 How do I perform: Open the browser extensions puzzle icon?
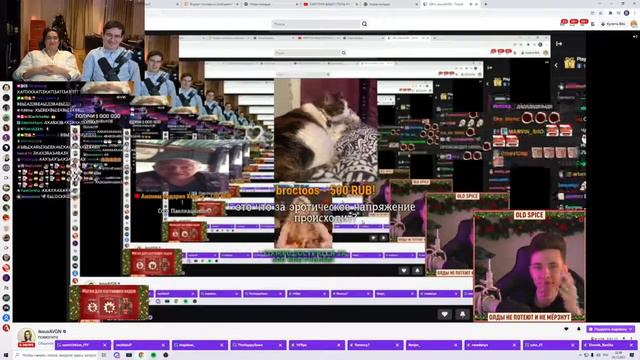click(x=611, y=13)
